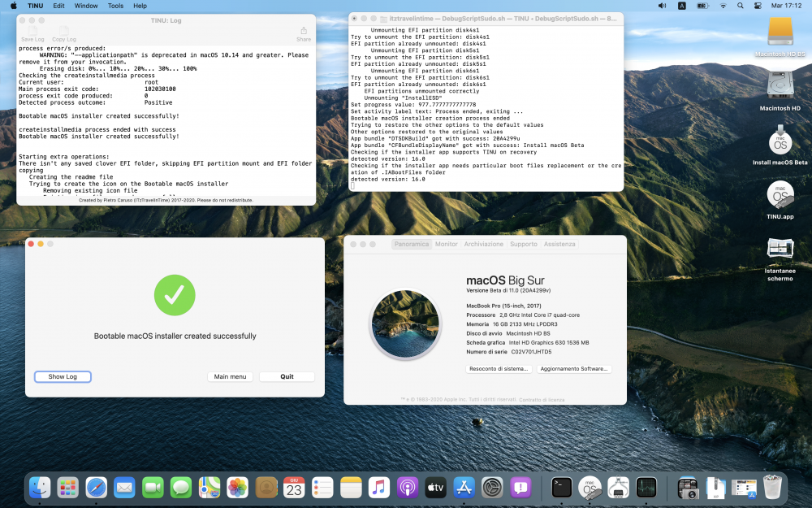Open System Preferences from the Dock
The height and width of the screenshot is (508, 812).
point(492,488)
